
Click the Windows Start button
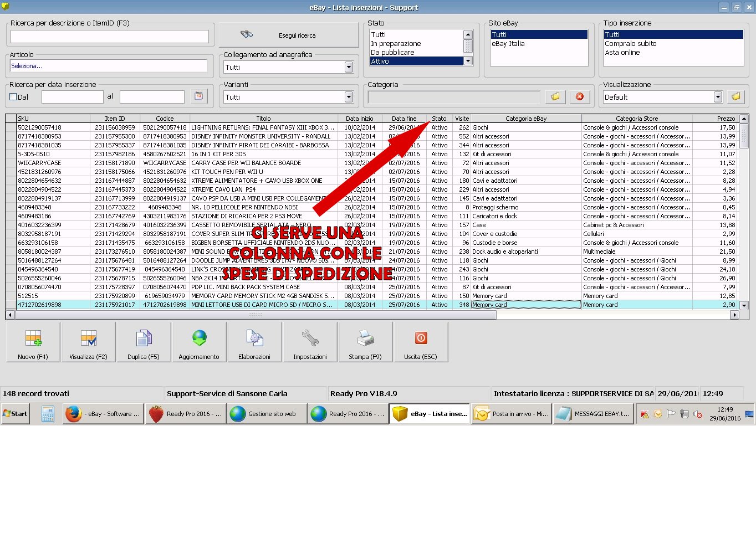pos(16,414)
